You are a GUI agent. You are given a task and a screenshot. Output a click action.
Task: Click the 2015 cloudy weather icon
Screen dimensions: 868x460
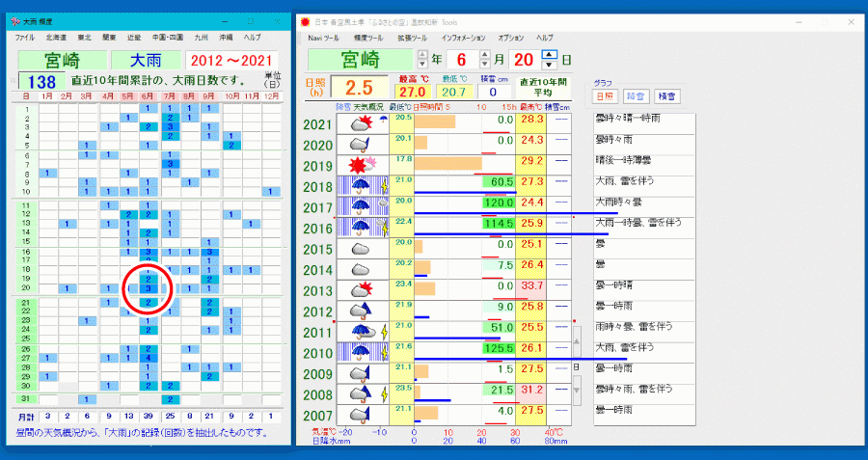(362, 249)
